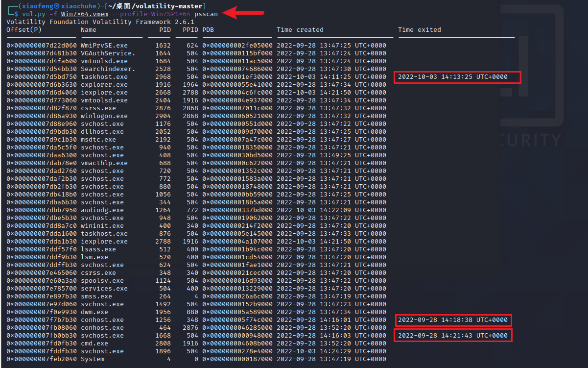588x368 pixels.
Task: Select the services.exe process name
Action: [x=104, y=289]
